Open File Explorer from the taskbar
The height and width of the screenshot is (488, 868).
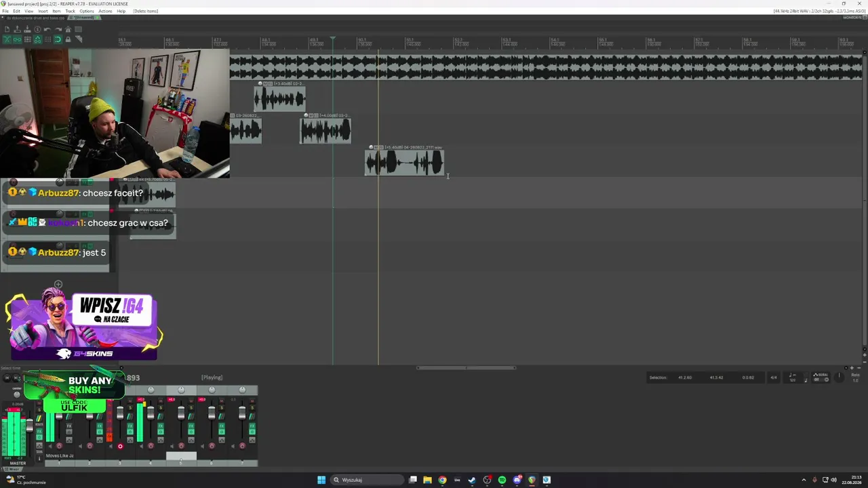point(427,480)
